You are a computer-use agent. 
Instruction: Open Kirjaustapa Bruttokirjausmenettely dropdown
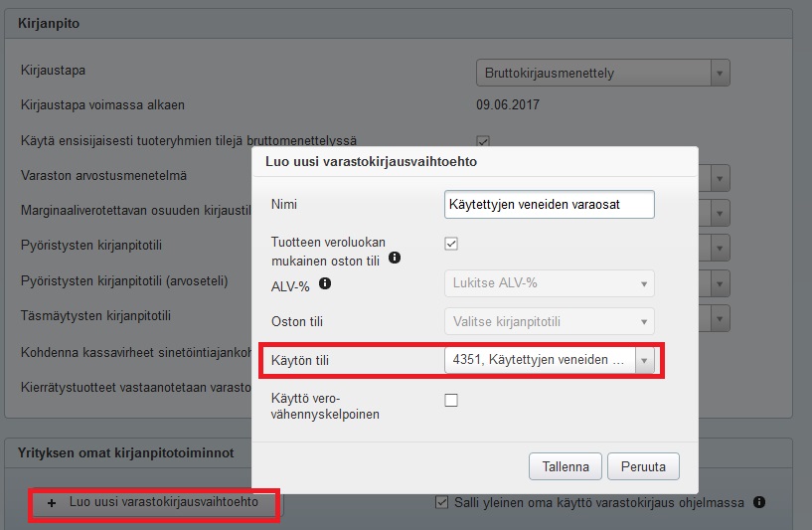(602, 73)
